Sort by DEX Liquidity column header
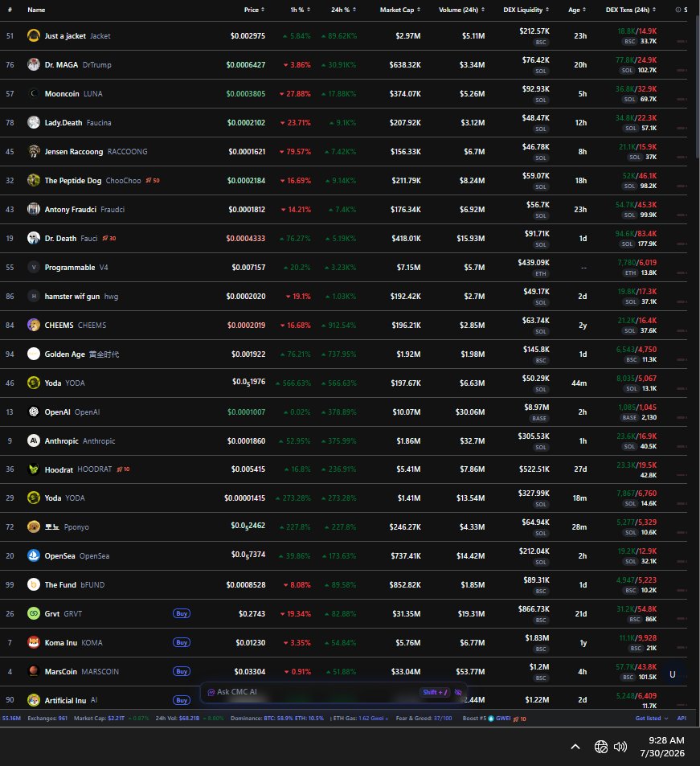Viewport: 700px width, 766px height. click(x=526, y=10)
